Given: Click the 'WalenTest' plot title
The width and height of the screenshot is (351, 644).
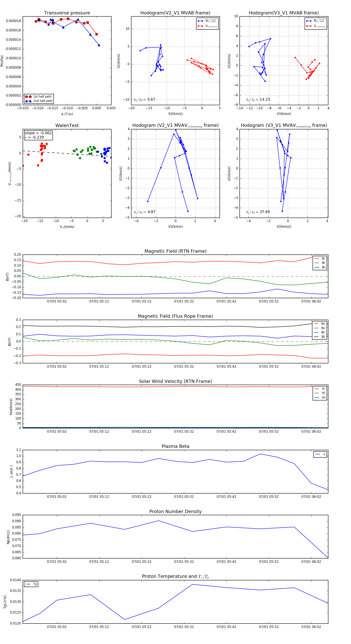Looking at the screenshot, I should click(x=67, y=125).
